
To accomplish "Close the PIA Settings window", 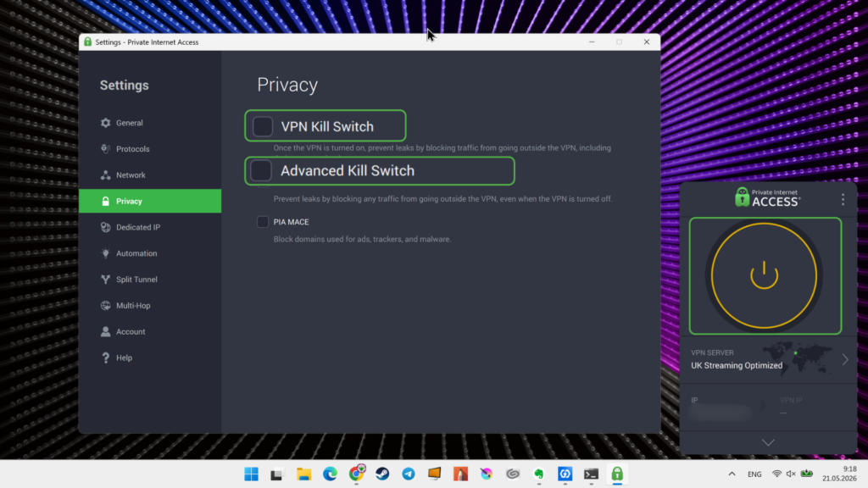I will pyautogui.click(x=647, y=42).
